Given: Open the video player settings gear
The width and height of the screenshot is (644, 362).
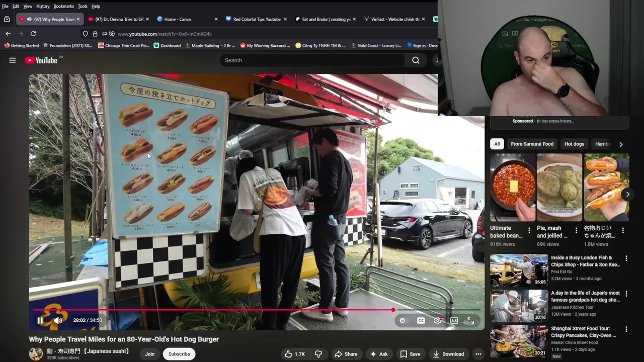Looking at the screenshot, I should pos(438,320).
